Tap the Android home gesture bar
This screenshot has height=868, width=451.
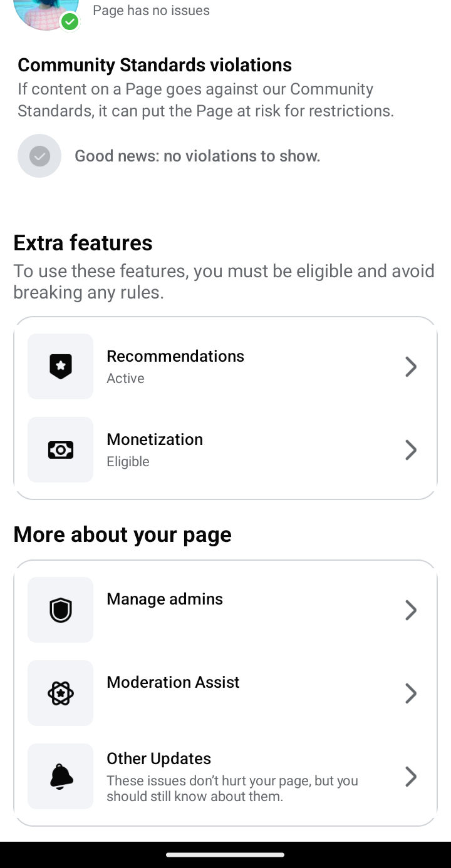click(x=225, y=855)
